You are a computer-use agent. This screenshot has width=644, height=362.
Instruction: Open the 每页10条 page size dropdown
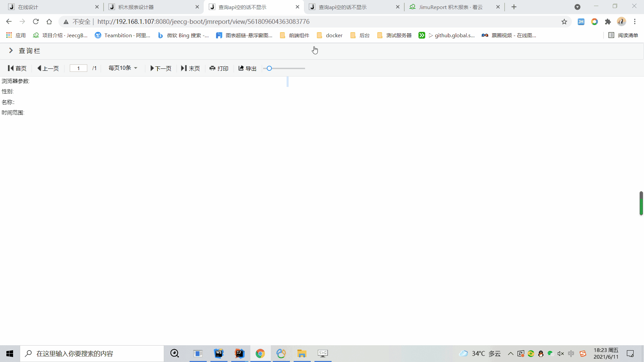[123, 68]
